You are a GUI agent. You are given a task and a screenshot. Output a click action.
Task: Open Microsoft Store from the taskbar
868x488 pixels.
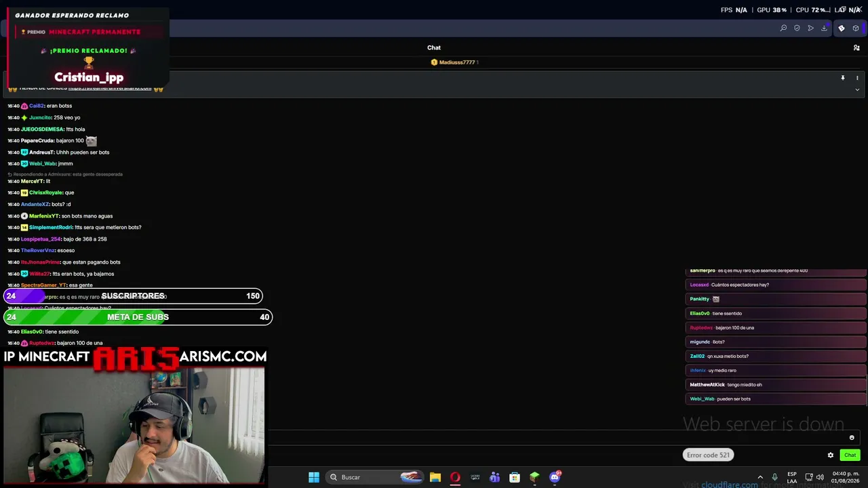coord(515,477)
